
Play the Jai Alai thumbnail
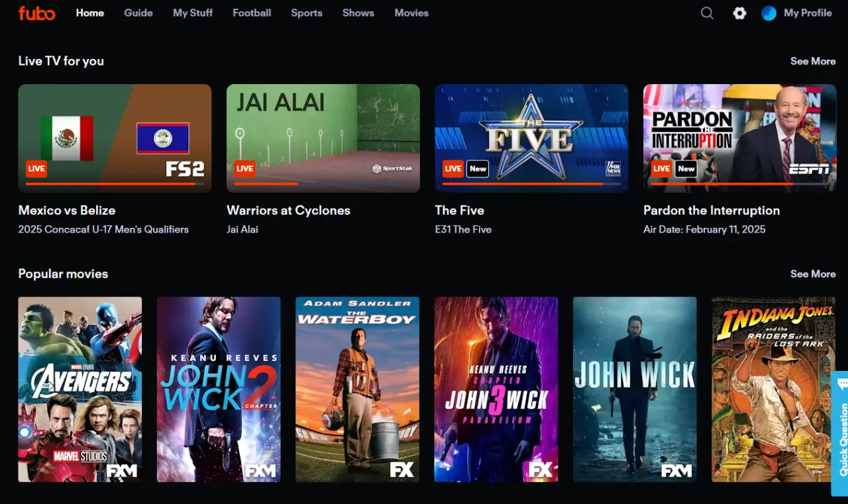[x=323, y=138]
